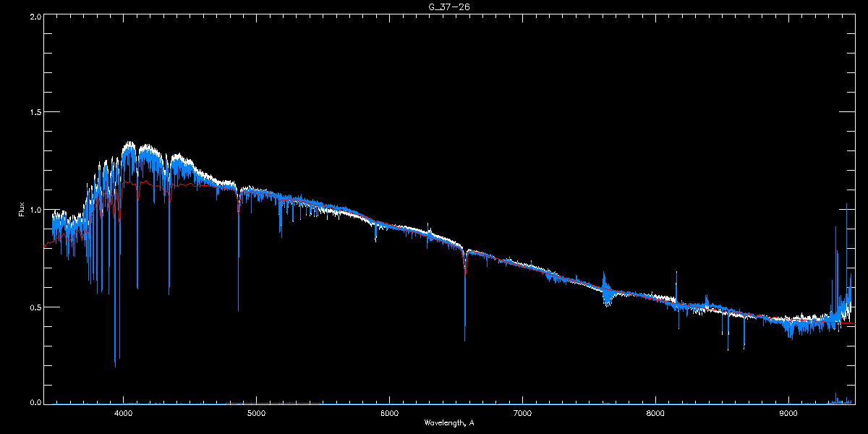
Task: Click the Wavelength, A axis label
Action: [x=448, y=422]
